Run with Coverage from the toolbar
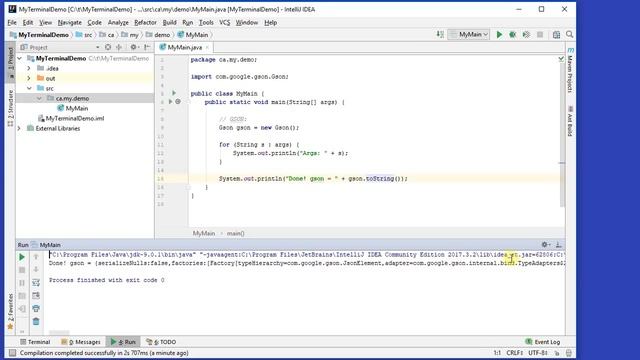This screenshot has width=640, height=360. [x=527, y=35]
